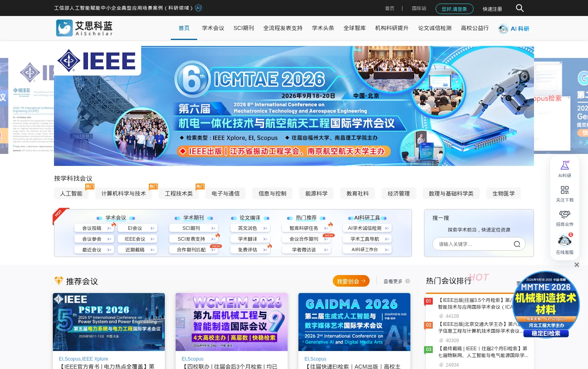Viewport: 588px width, 369px height.
Task: Click the 快速注册 link
Action: [x=492, y=9]
